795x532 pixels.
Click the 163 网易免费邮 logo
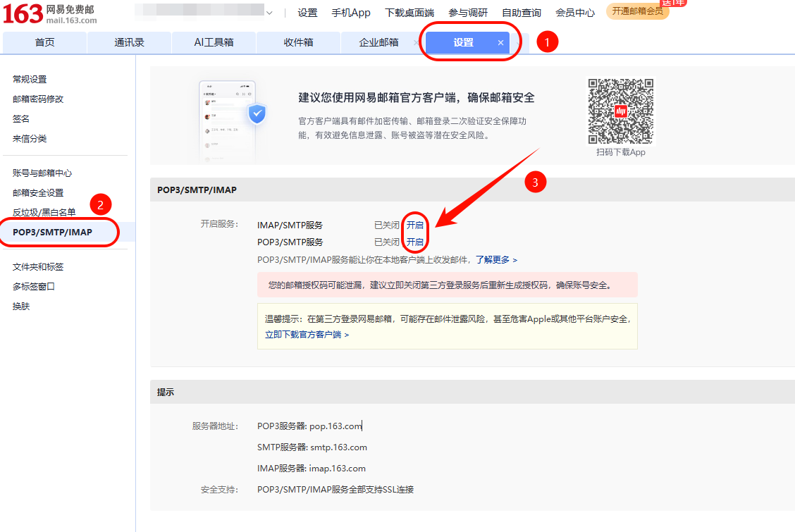49,13
